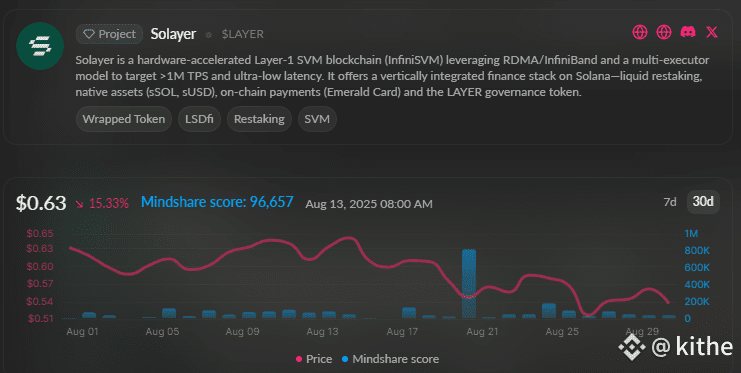
Task: Select the Restaking tag
Action: [x=259, y=119]
